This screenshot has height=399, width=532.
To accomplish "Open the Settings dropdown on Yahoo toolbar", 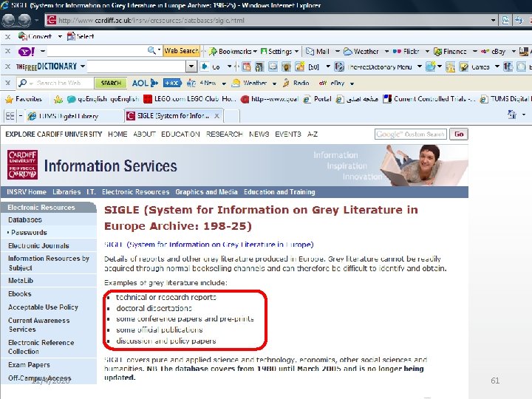I will click(296, 51).
